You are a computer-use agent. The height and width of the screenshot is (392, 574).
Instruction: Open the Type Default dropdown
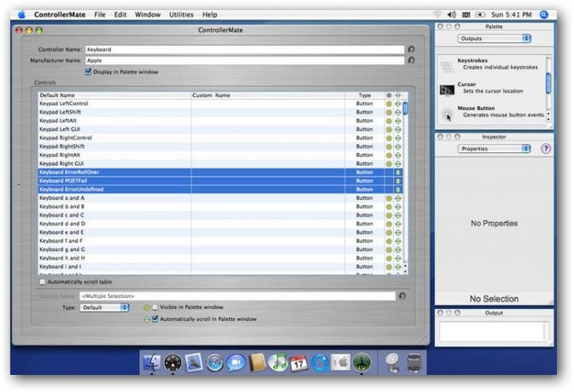104,307
